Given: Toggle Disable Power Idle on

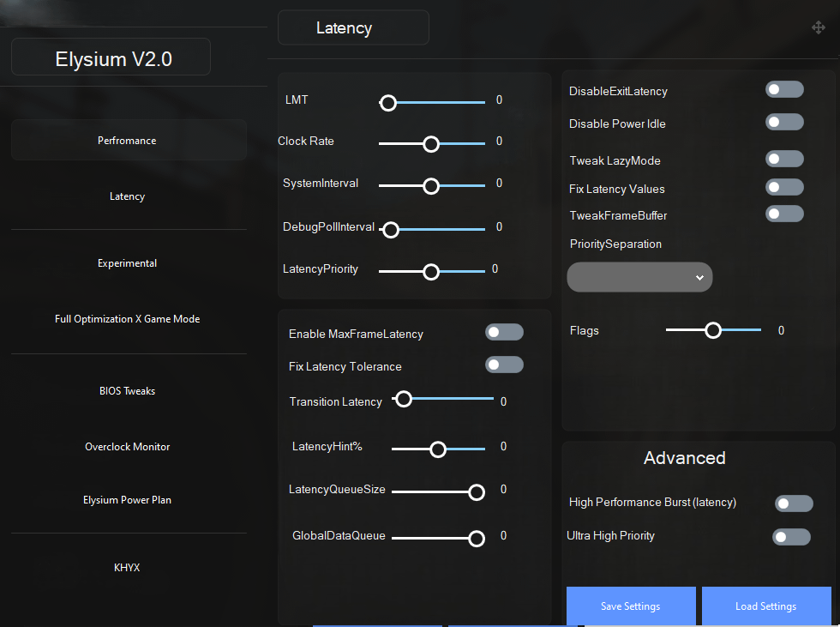Looking at the screenshot, I should [784, 122].
